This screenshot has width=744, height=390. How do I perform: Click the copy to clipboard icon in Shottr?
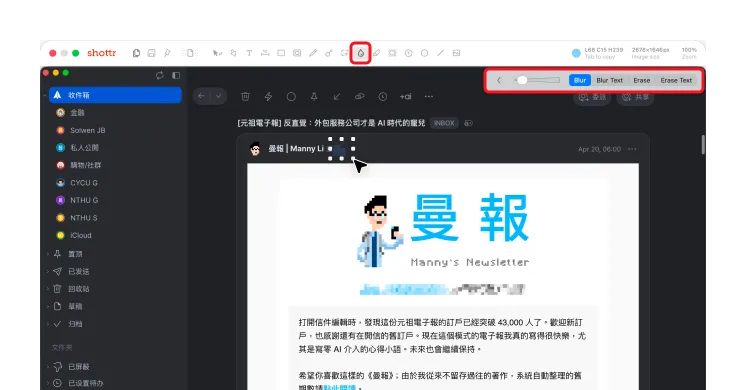tap(137, 53)
